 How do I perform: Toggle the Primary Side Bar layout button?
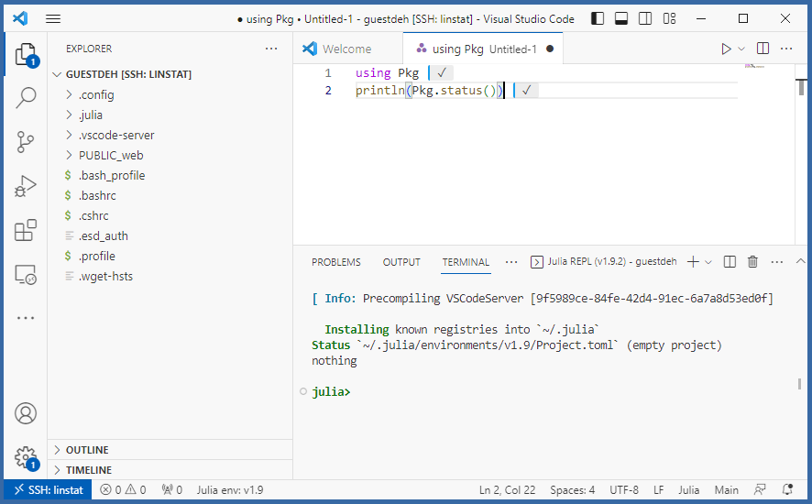(598, 18)
